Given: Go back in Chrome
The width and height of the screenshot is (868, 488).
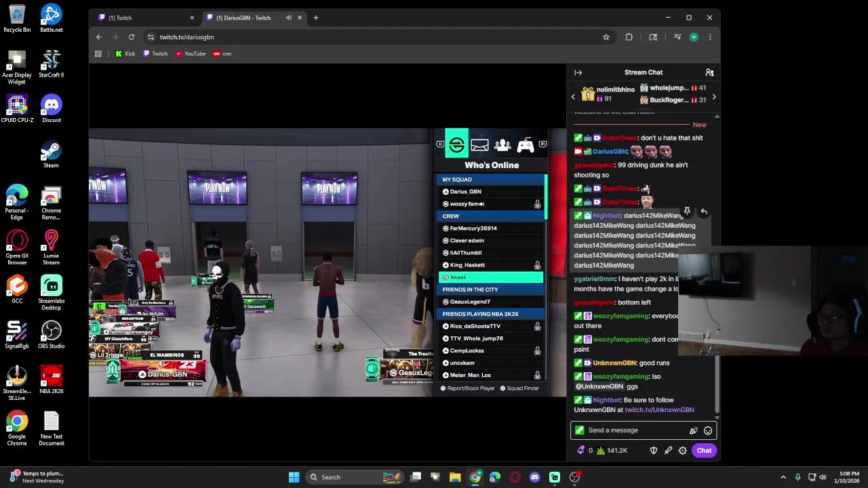Looking at the screenshot, I should pos(99,37).
